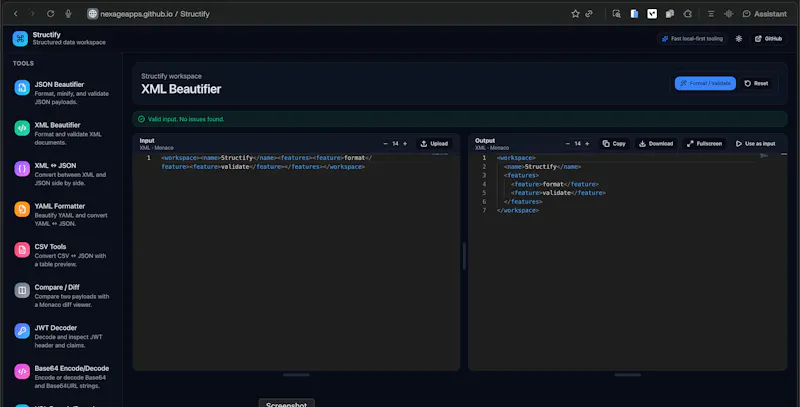Go back in the browser
The width and height of the screenshot is (800, 407).
pos(16,14)
